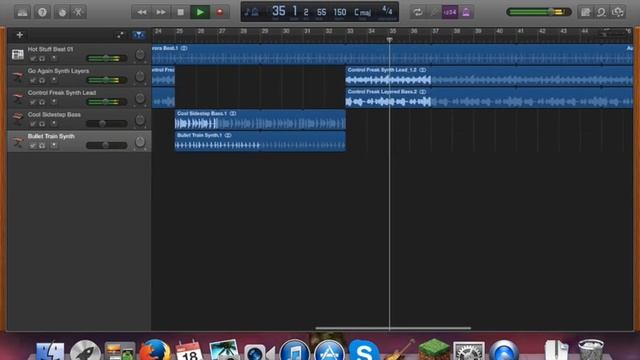Select the Control Freak Layered Bass.2 region
Viewport: 640px width, 360px height.
click(x=489, y=98)
